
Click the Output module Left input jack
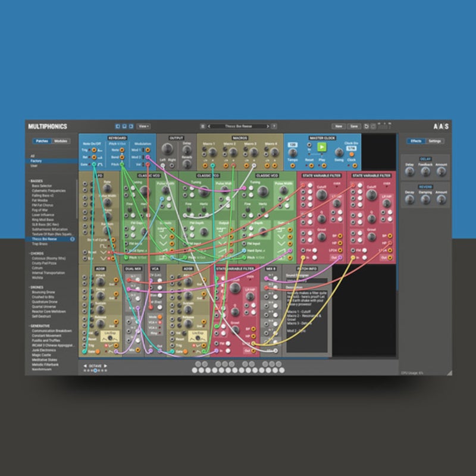(163, 165)
